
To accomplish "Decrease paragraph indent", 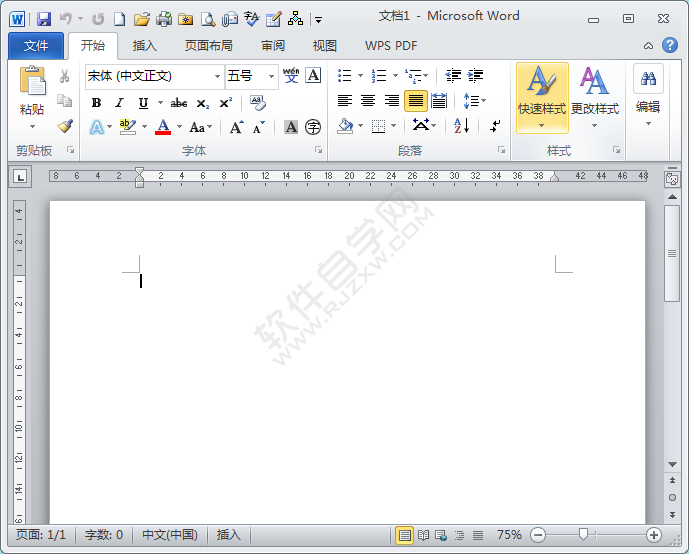I will click(453, 76).
